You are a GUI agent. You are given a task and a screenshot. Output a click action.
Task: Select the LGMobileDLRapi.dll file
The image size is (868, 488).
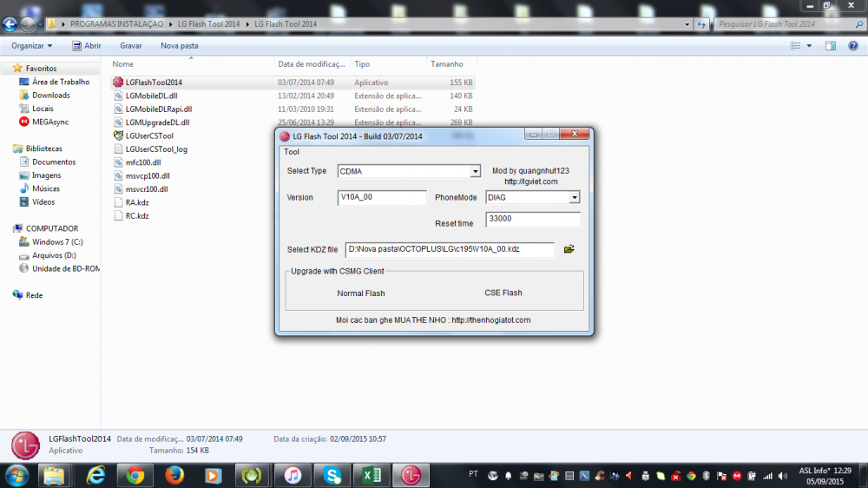pos(158,109)
